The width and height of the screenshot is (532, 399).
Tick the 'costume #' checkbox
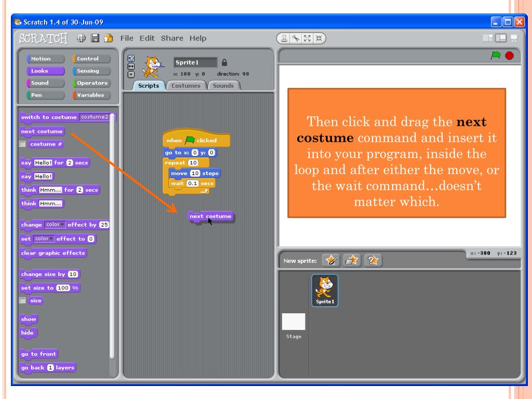click(x=22, y=144)
